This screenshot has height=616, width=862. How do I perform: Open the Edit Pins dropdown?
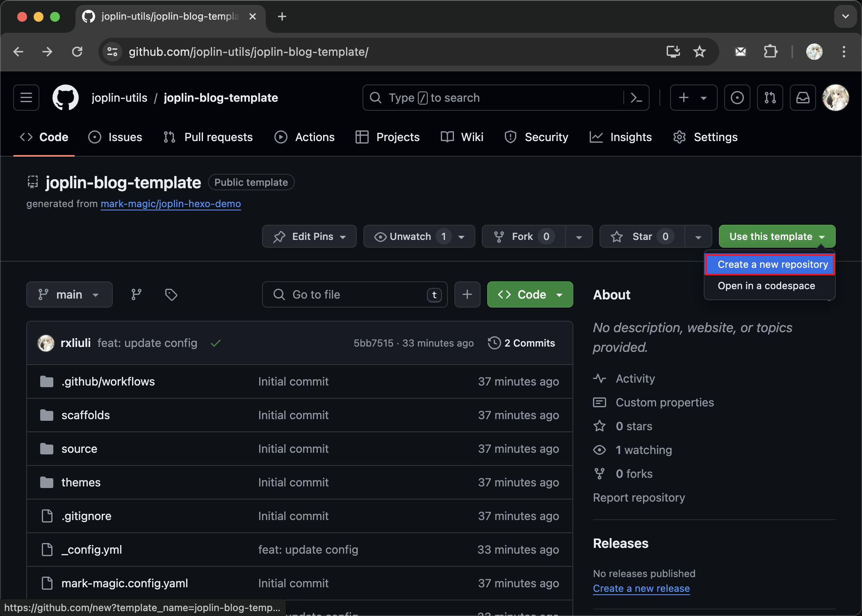click(309, 237)
